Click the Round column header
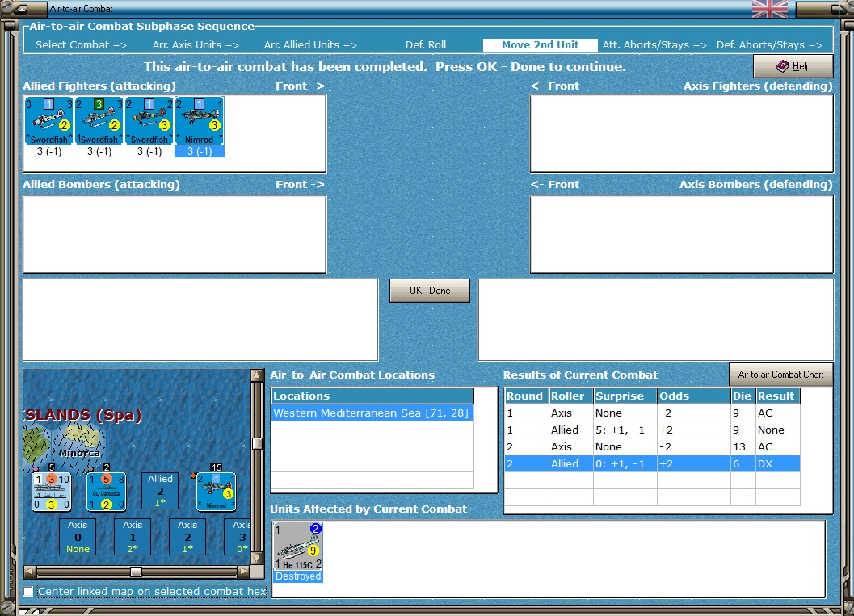The height and width of the screenshot is (616, 854). coord(527,396)
